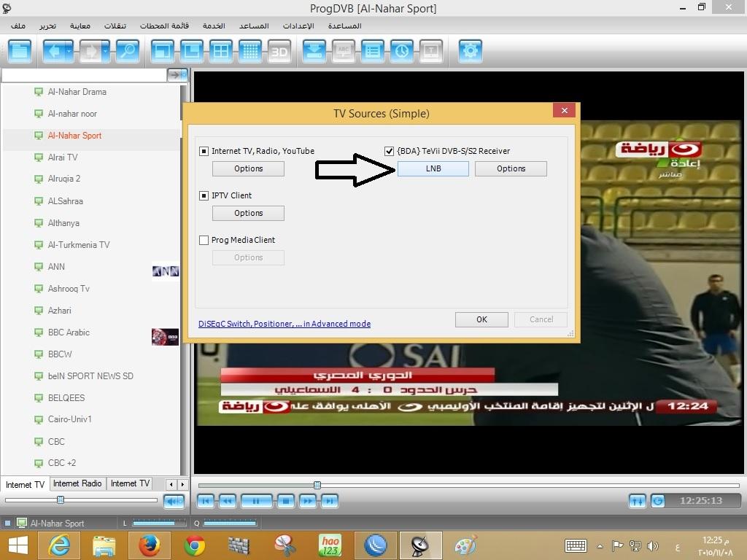
Task: Open the DiSEqC Switch, Positioner Advanced mode link
Action: click(285, 324)
